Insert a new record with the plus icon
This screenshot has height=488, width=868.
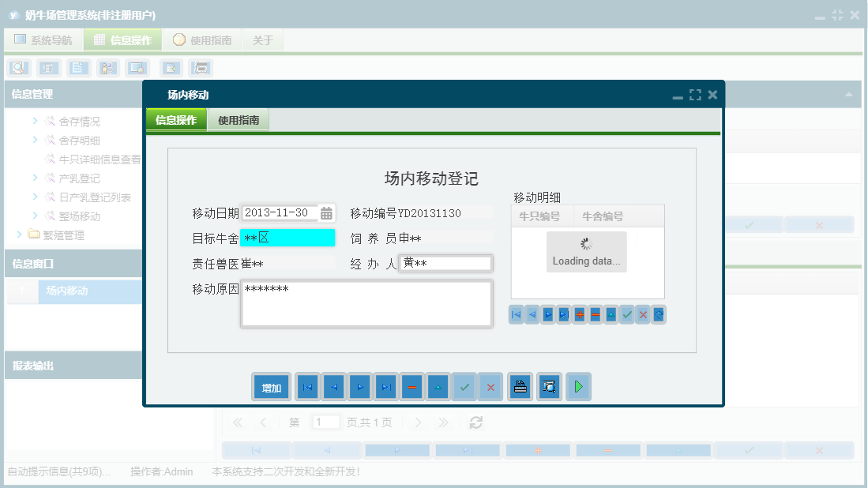(x=579, y=314)
